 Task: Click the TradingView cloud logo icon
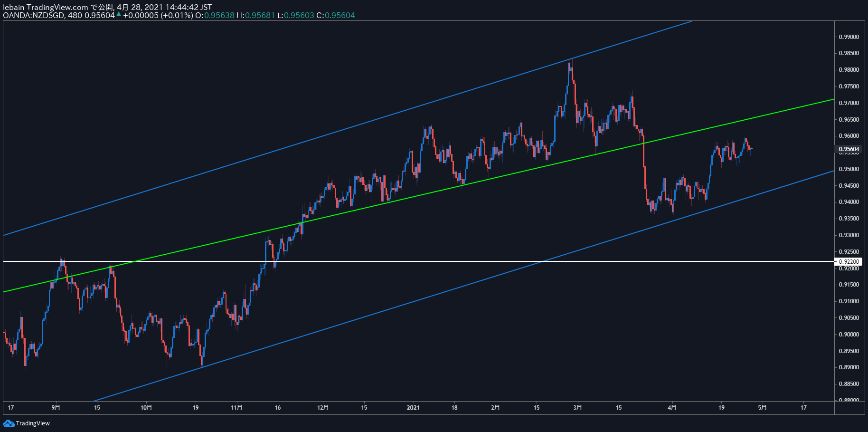point(9,423)
